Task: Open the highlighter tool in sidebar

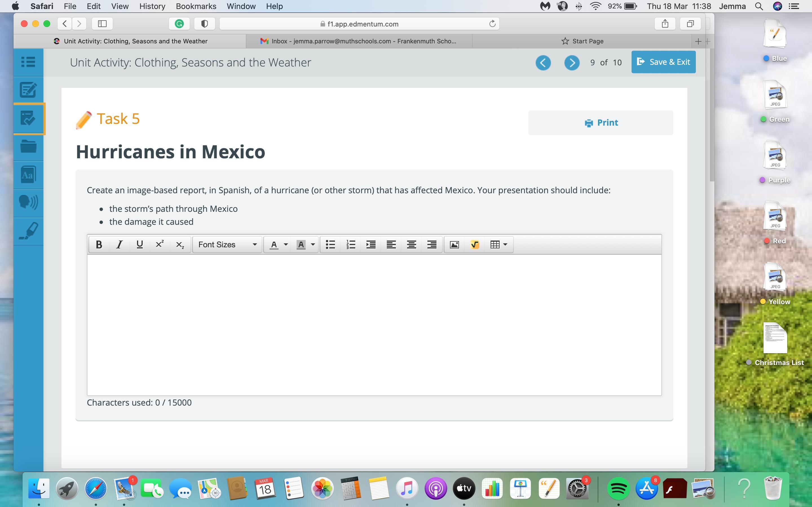Action: pos(28,231)
